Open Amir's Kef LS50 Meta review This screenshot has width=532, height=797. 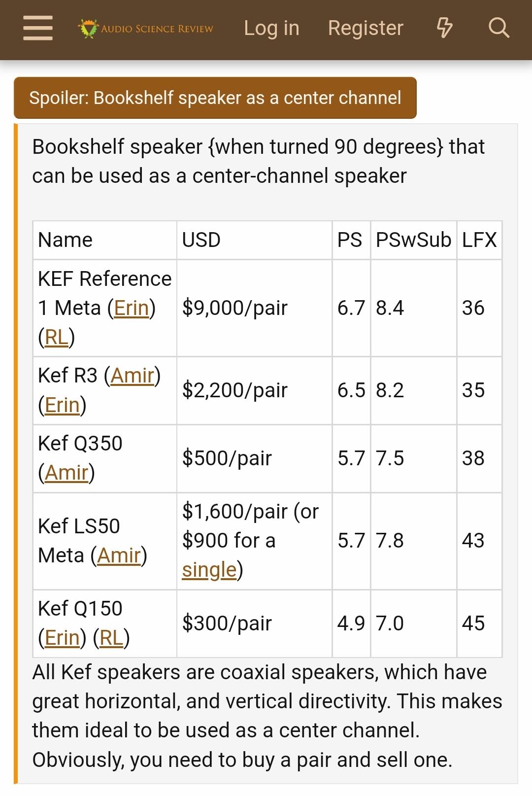point(119,555)
